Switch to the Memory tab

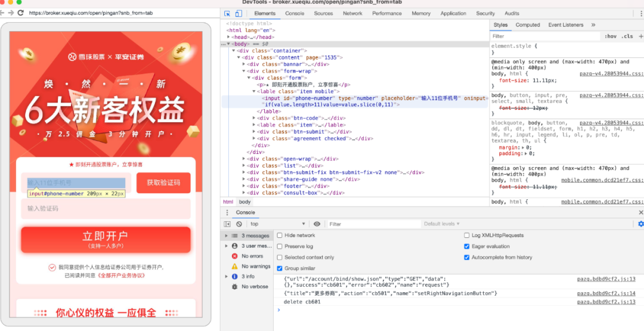coord(421,14)
